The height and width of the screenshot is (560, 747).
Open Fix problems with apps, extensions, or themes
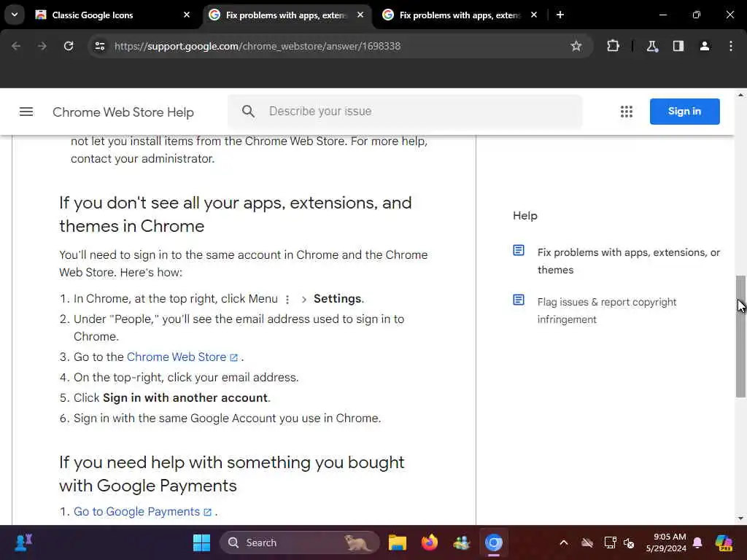coord(628,261)
